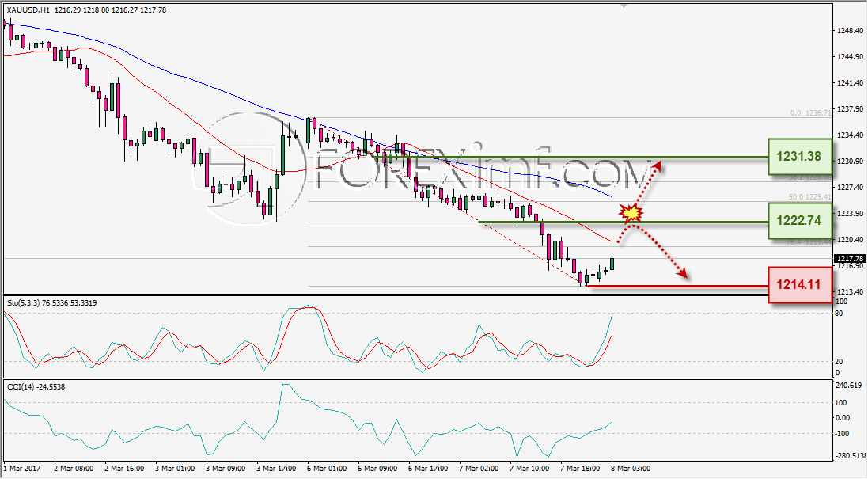The image size is (868, 479).
Task: Click the 1244.90 price axis label
Action: click(851, 56)
